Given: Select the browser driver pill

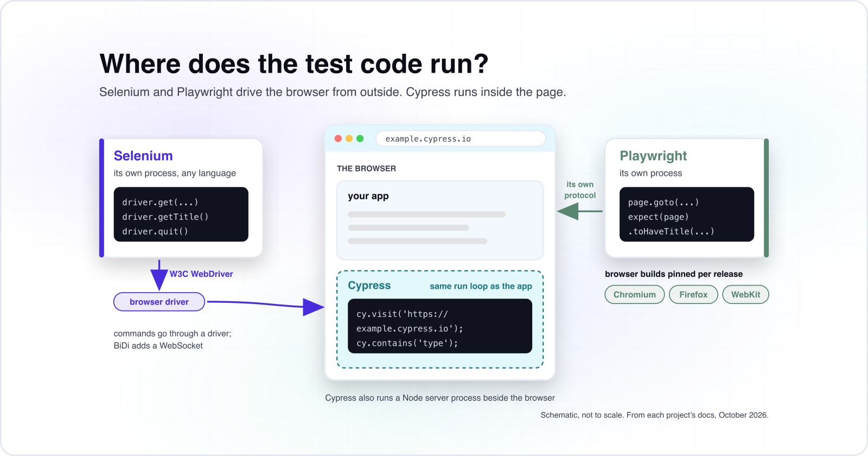Looking at the screenshot, I should click(x=159, y=302).
